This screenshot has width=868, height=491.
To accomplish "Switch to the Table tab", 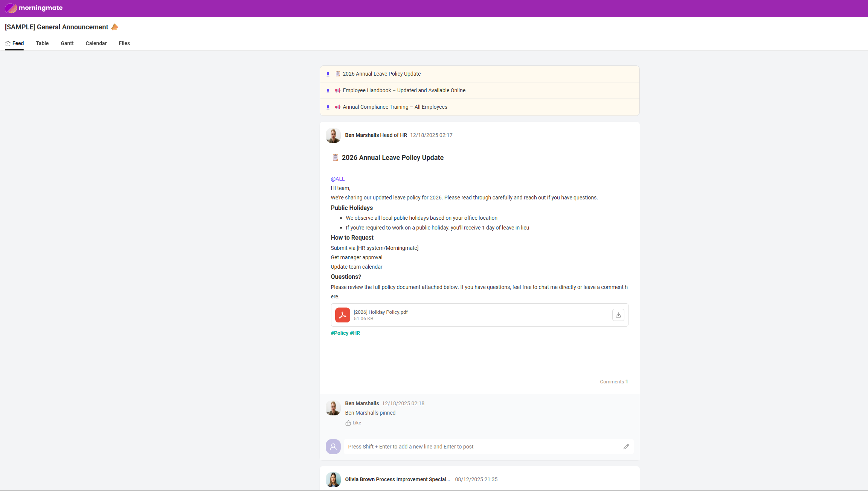I will [x=42, y=43].
